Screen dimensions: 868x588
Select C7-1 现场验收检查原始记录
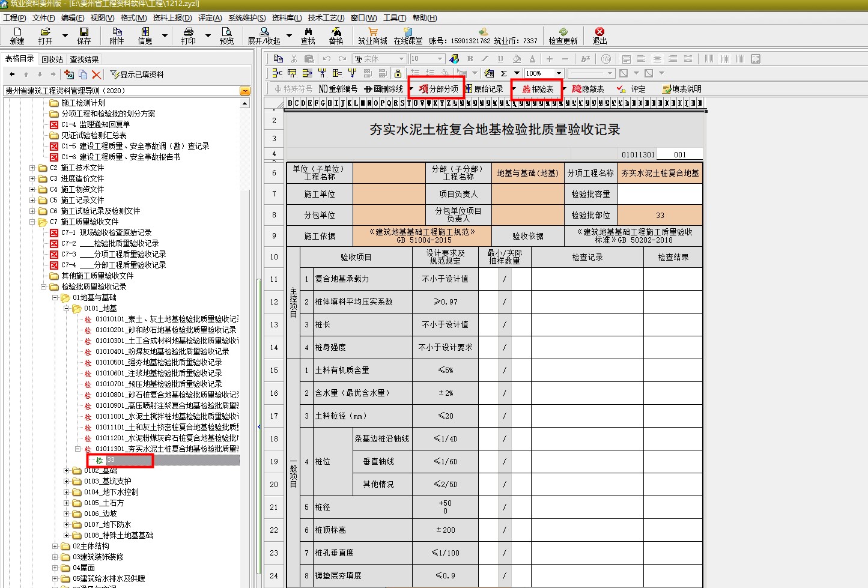click(x=106, y=233)
